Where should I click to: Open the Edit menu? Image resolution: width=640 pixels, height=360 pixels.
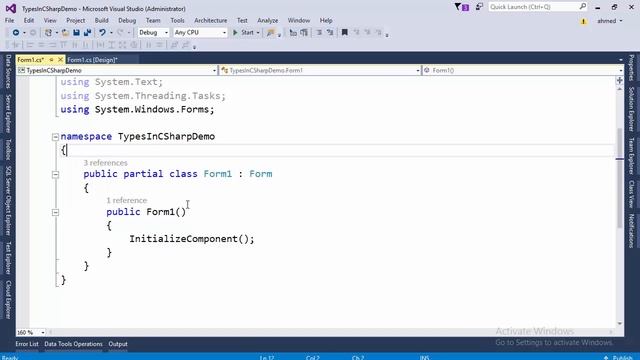click(x=29, y=20)
